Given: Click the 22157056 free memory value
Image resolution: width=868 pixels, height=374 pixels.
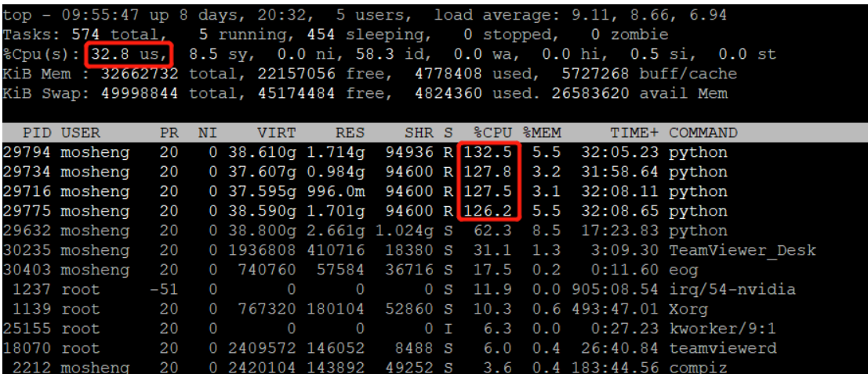Looking at the screenshot, I should (x=296, y=74).
